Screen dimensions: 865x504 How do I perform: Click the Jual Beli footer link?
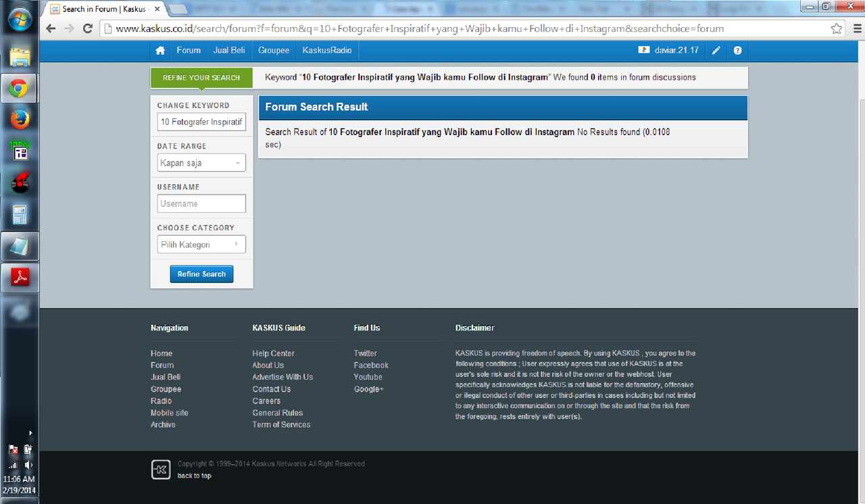pos(166,377)
